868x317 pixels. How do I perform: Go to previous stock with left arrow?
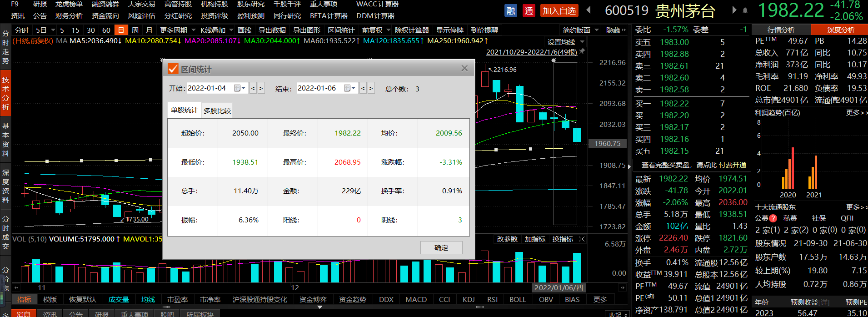click(x=589, y=10)
